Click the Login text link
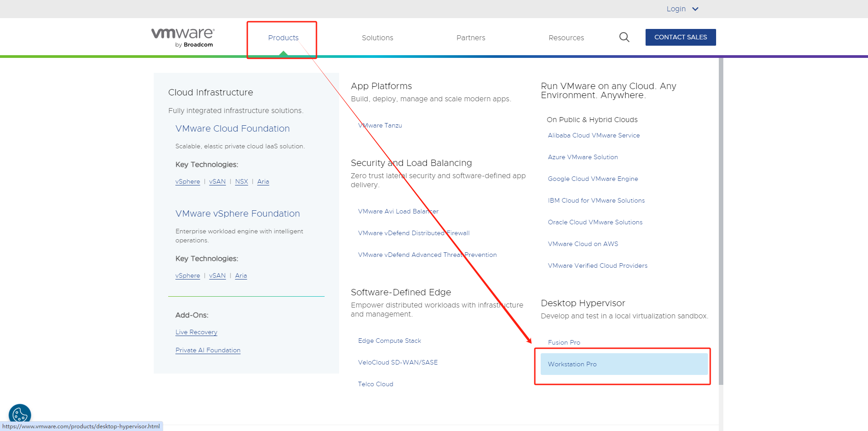868x431 pixels. pos(676,9)
